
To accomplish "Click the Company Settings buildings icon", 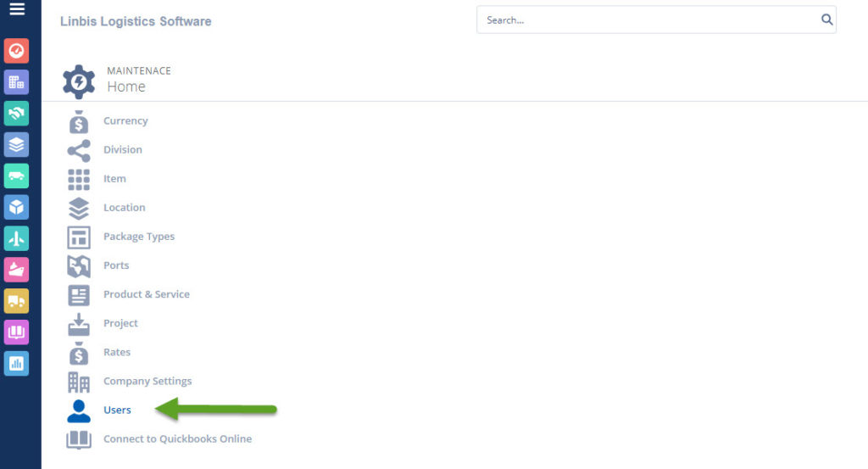I will point(79,382).
